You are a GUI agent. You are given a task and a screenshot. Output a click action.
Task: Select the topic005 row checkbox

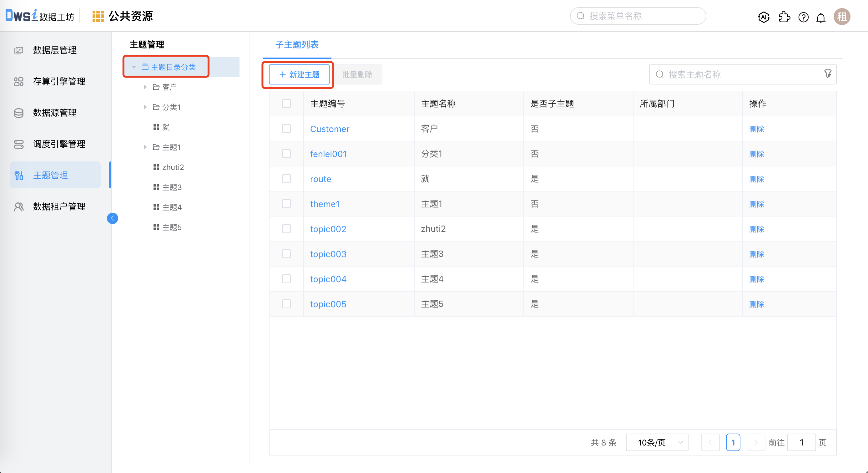click(286, 304)
